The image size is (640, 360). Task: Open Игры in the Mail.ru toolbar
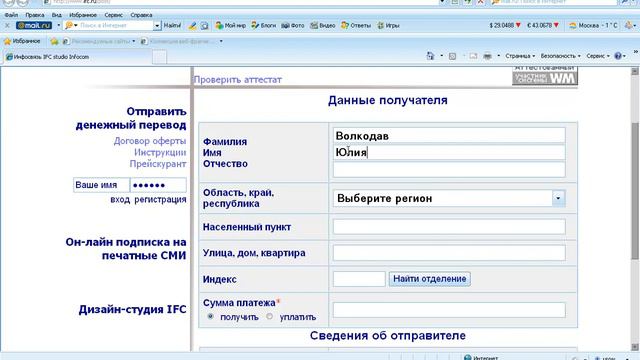[388, 25]
